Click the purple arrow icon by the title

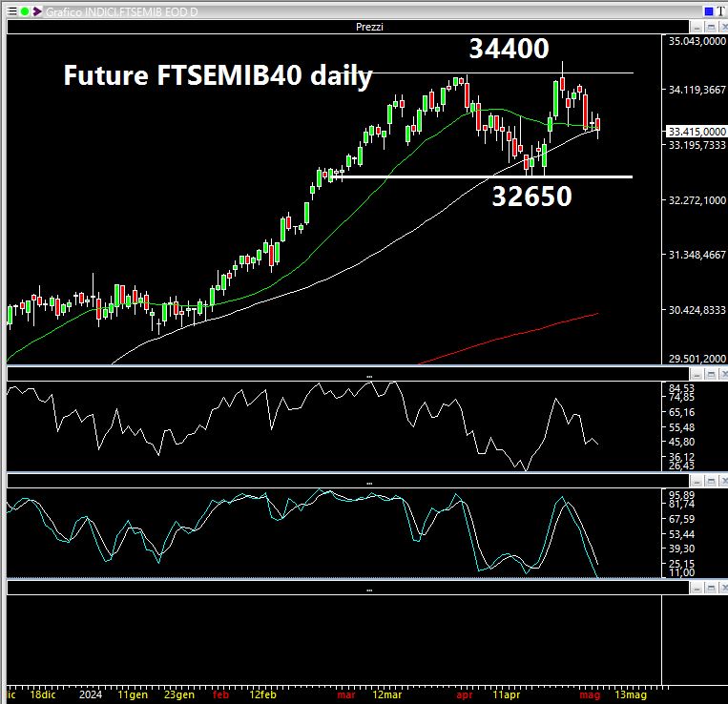point(37,11)
